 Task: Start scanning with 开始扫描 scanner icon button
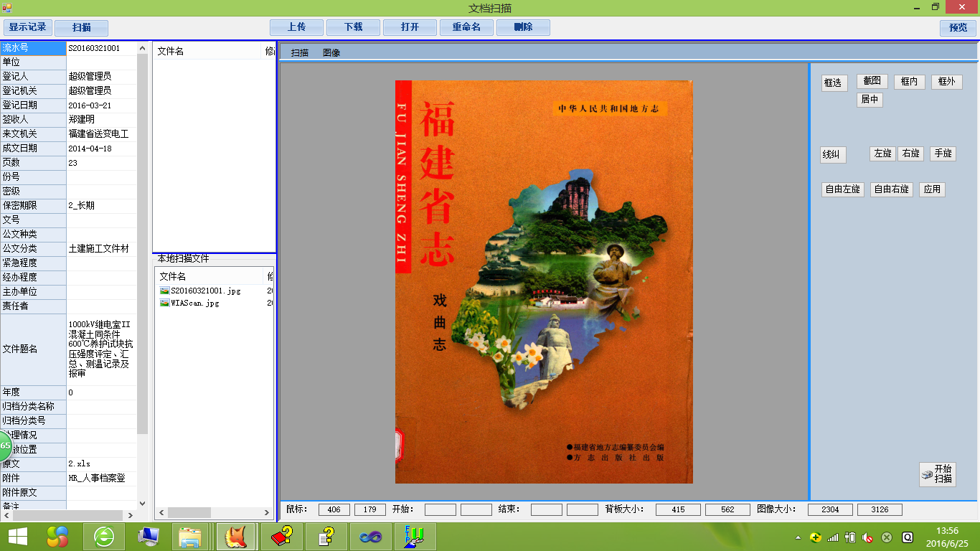coord(938,474)
